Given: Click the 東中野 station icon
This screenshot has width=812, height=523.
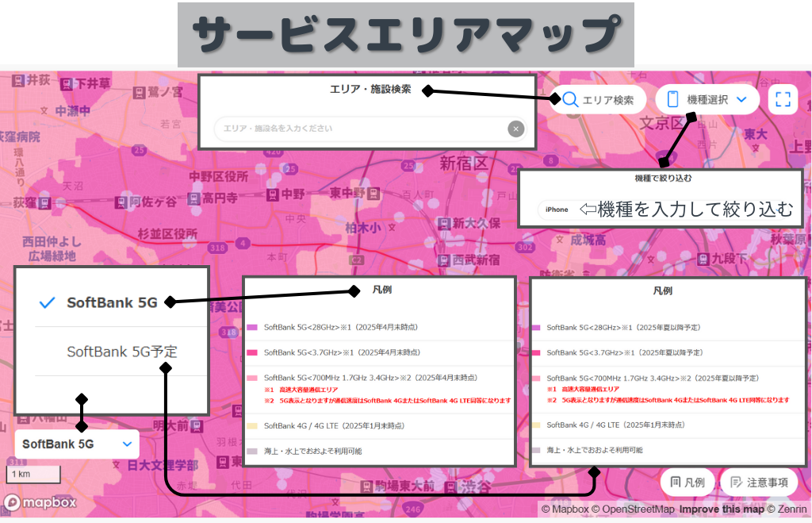Looking at the screenshot, I should pos(373,194).
